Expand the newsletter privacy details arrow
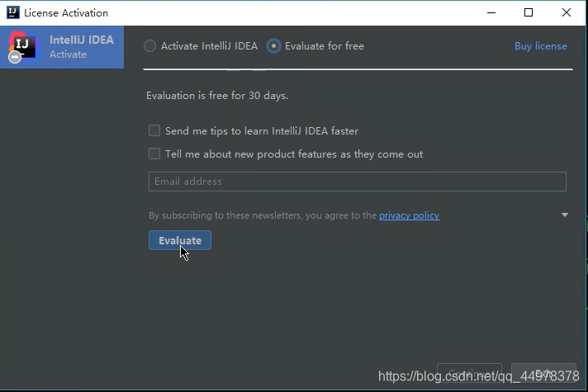Image resolution: width=588 pixels, height=392 pixels. tap(565, 215)
